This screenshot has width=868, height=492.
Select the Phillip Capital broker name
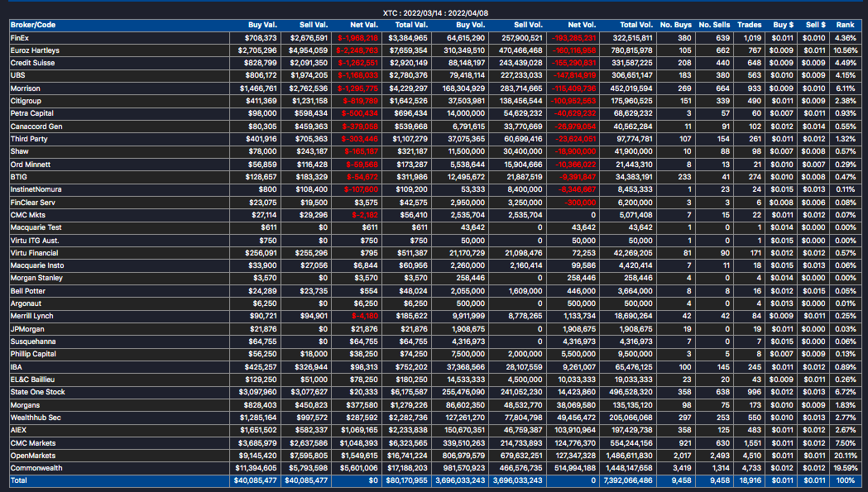point(33,354)
